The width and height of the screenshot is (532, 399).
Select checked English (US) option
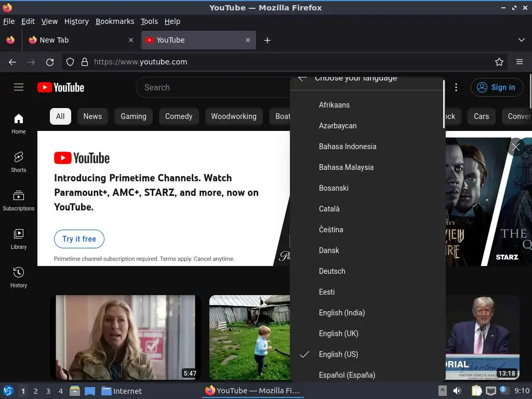(367, 354)
